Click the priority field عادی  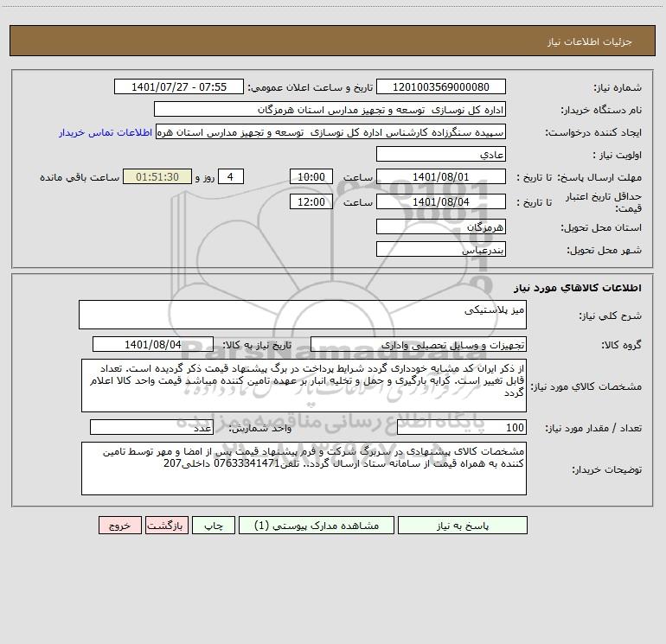(x=441, y=155)
